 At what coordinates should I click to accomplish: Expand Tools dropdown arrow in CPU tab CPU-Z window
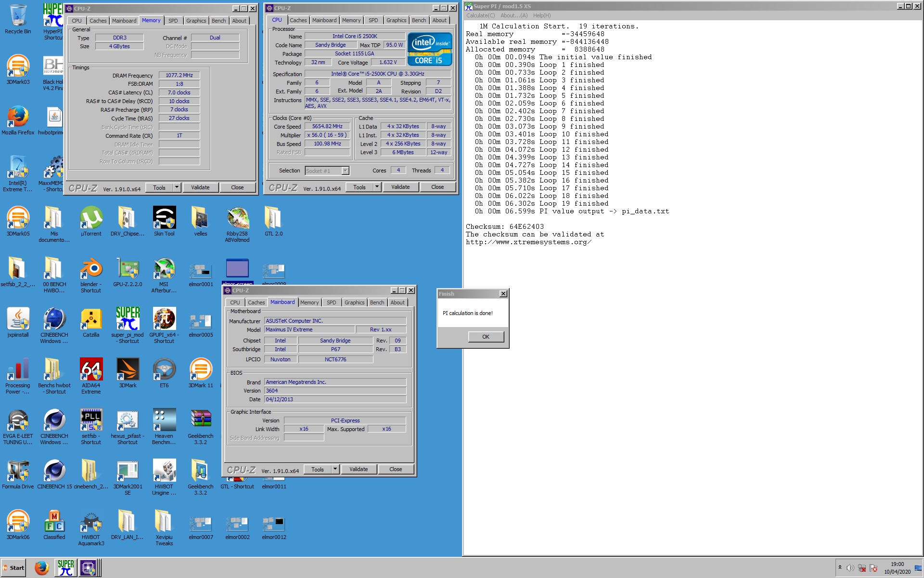pyautogui.click(x=377, y=187)
